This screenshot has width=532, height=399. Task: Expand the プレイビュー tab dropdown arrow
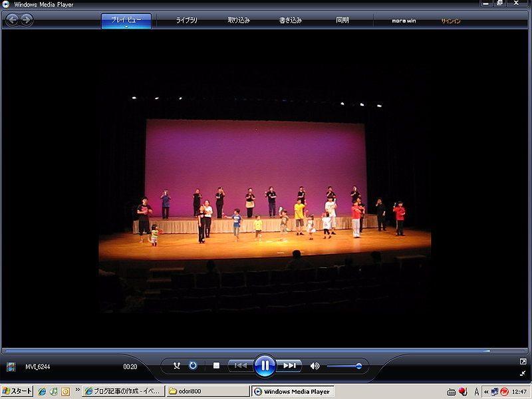(x=126, y=27)
